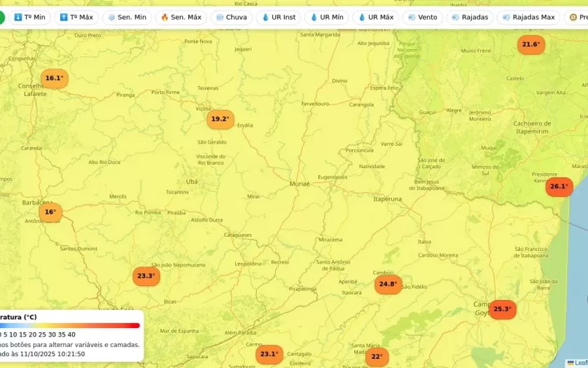Open the 19.2° marker near Viçosa
588x368 pixels.
pos(220,119)
